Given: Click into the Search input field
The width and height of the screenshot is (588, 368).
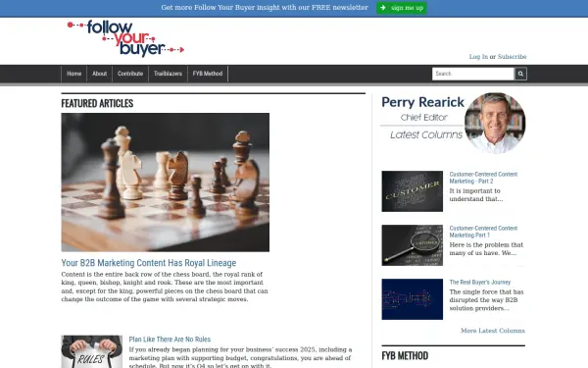Looking at the screenshot, I should point(473,74).
